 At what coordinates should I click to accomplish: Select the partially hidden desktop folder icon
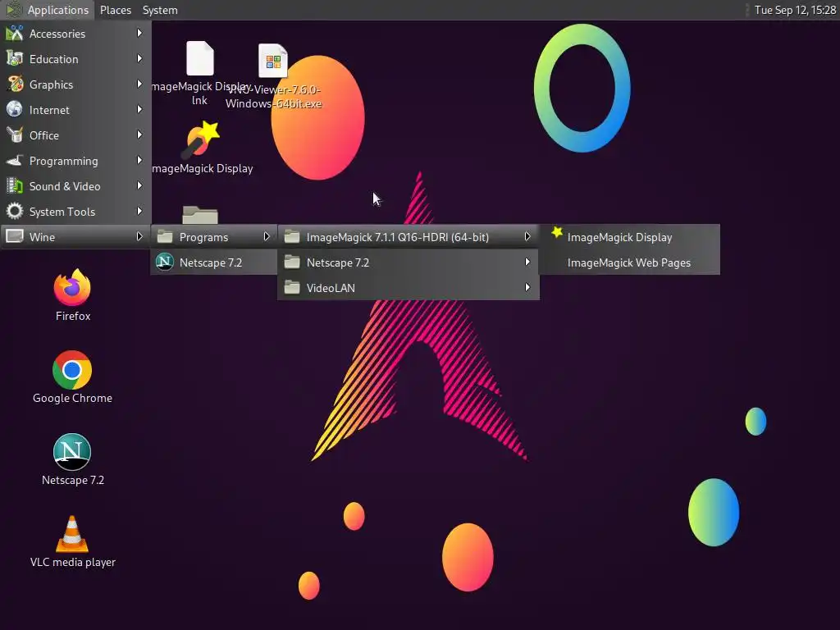pos(200,215)
